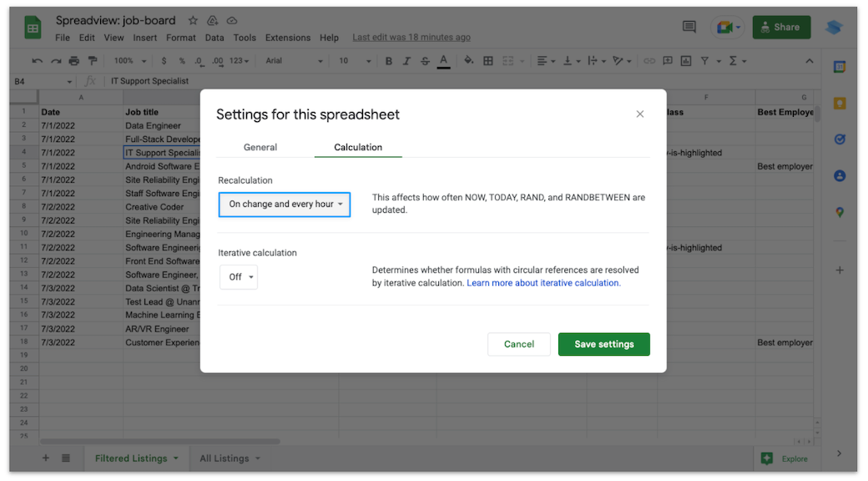Insert a link from the toolbar
This screenshot has height=481, width=868.
[x=648, y=61]
